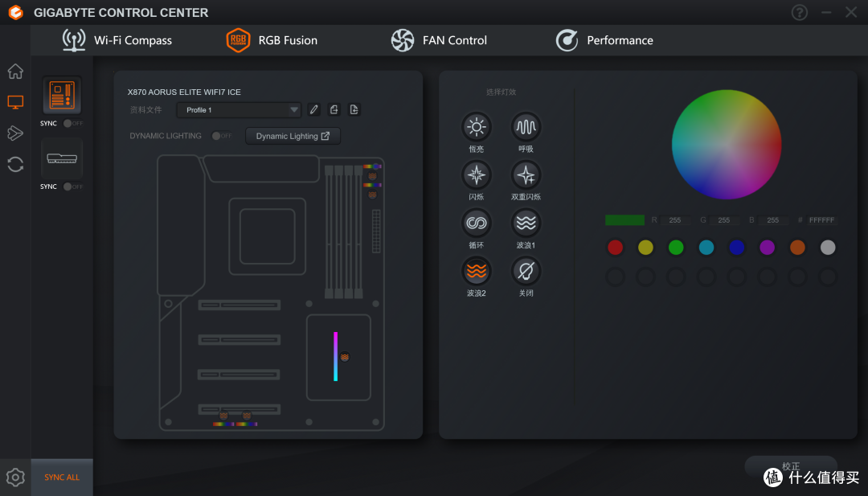Expand the Profile 1 dropdown
This screenshot has height=496, width=868.
tap(240, 110)
